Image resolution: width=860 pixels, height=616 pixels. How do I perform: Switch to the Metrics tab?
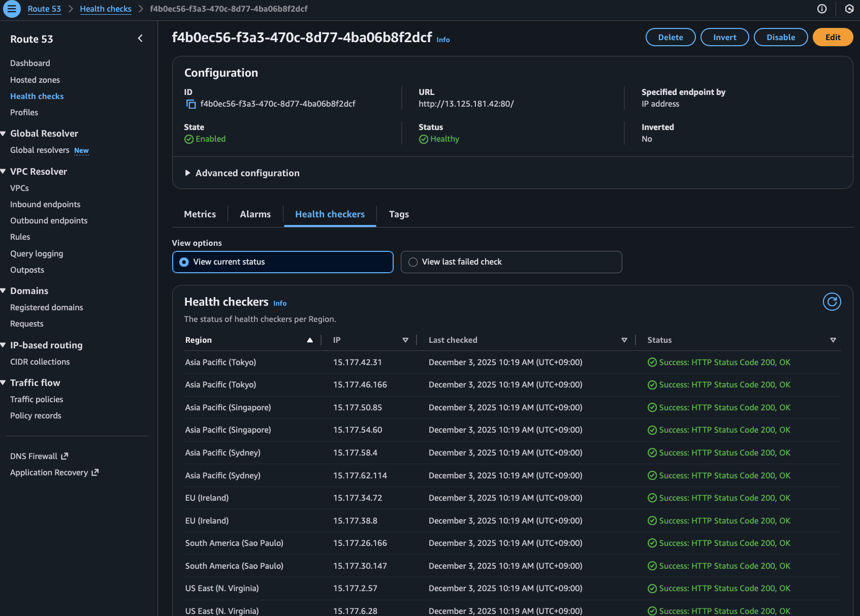(x=200, y=214)
